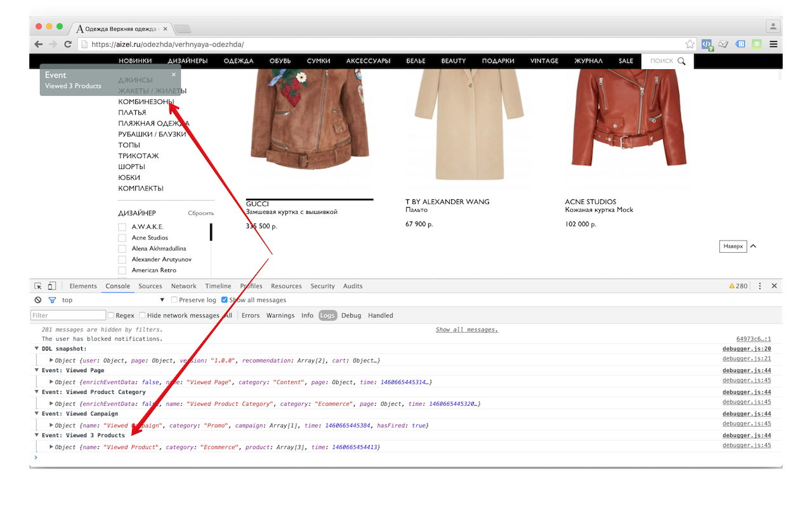The height and width of the screenshot is (508, 812).
Task: Click the 'Show all messages.' link
Action: pos(467,330)
